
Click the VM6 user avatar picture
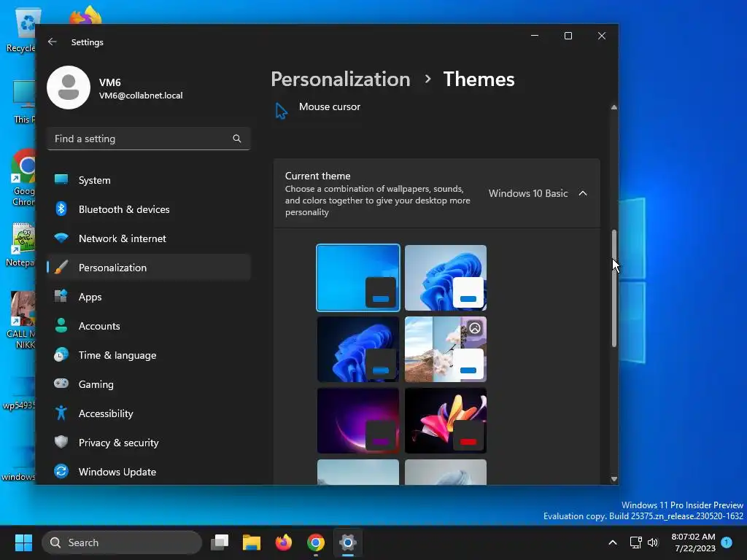69,87
